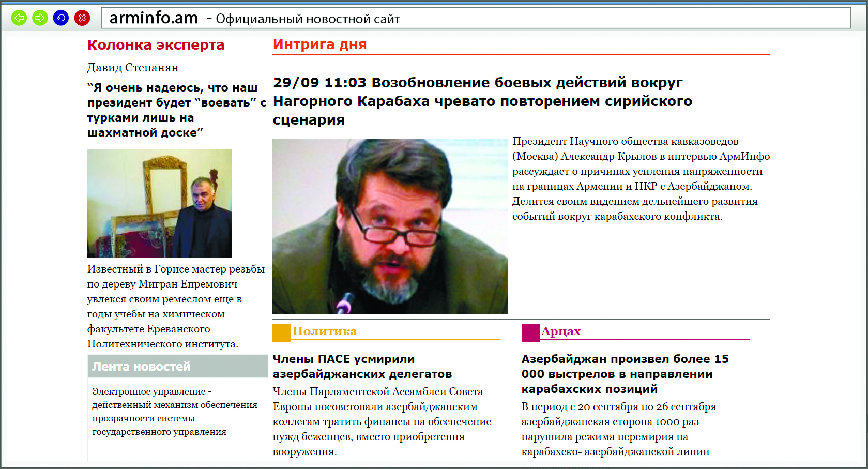Click the arminfo.am address bar
Screen dimensions: 868x469
pyautogui.click(x=476, y=18)
